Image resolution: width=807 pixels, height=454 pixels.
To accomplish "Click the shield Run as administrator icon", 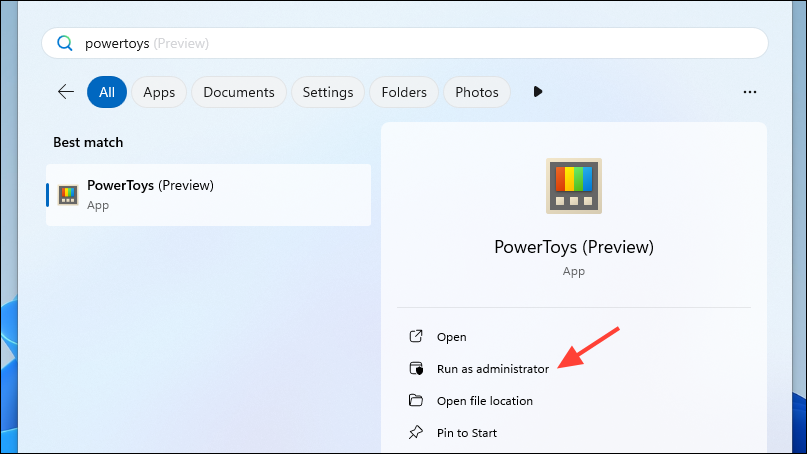I will 416,368.
